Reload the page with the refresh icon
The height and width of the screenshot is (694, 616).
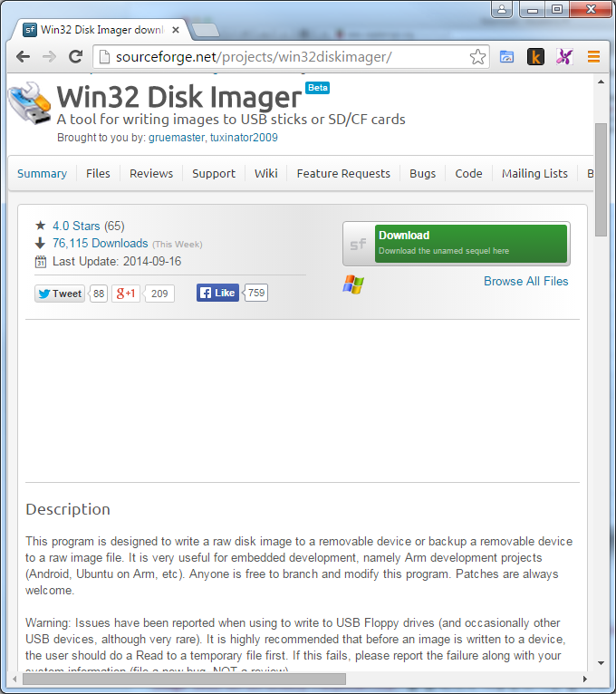(76, 57)
